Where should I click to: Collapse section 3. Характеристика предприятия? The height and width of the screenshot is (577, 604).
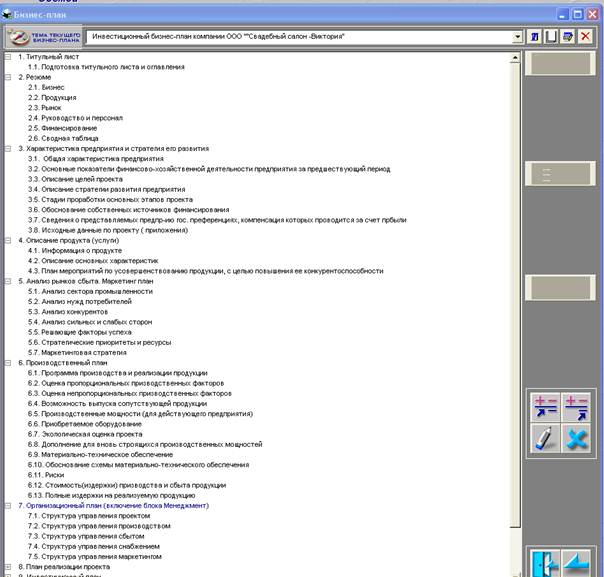click(8, 149)
